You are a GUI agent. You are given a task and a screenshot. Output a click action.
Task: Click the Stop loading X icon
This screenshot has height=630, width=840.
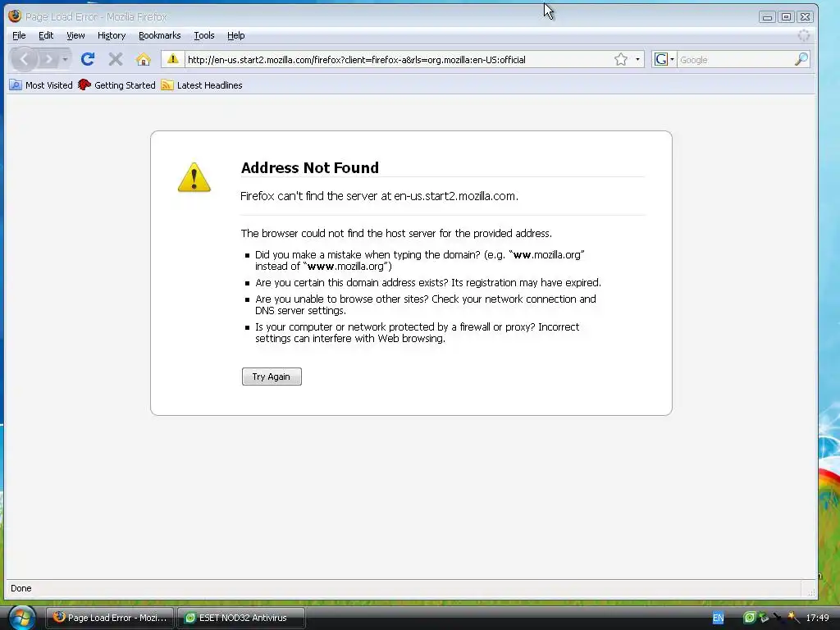click(x=115, y=59)
